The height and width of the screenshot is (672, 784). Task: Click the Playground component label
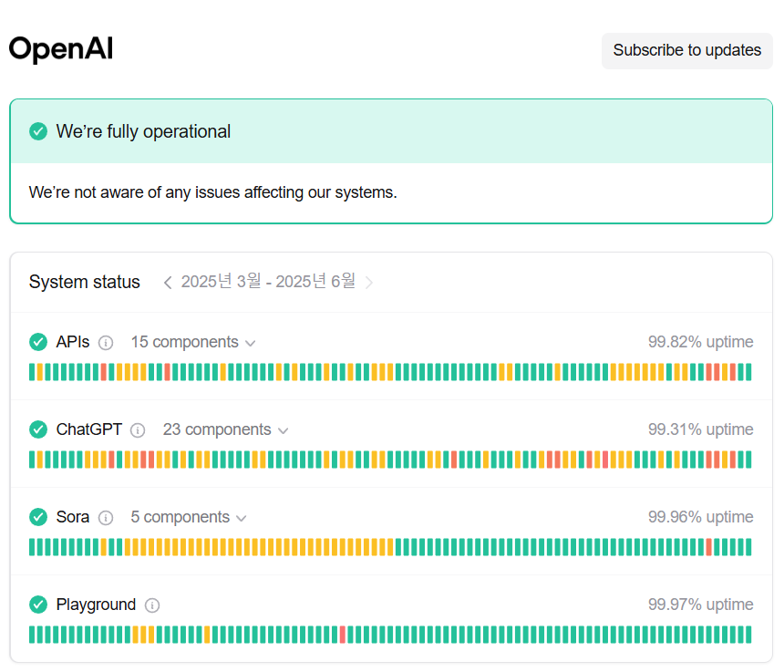point(96,605)
